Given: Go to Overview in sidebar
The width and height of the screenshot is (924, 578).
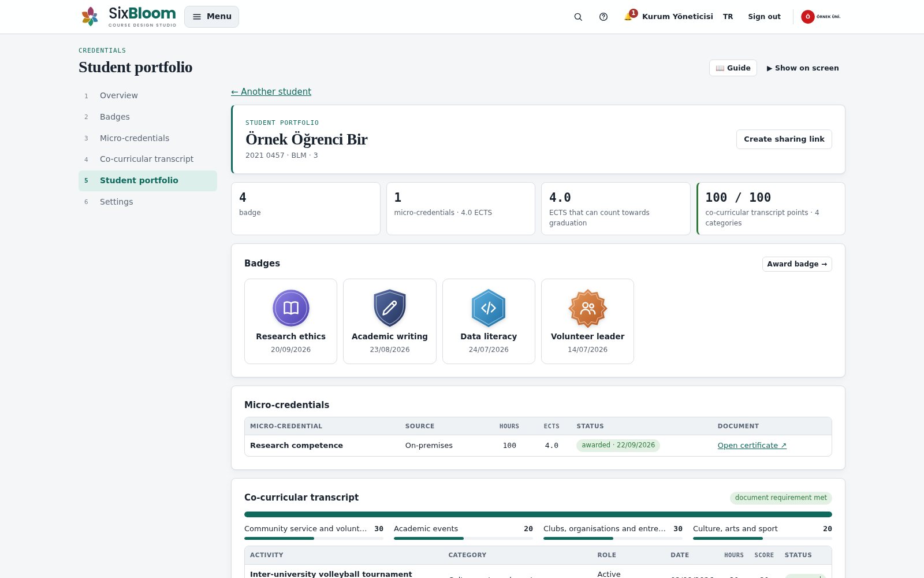Looking at the screenshot, I should [x=148, y=95].
